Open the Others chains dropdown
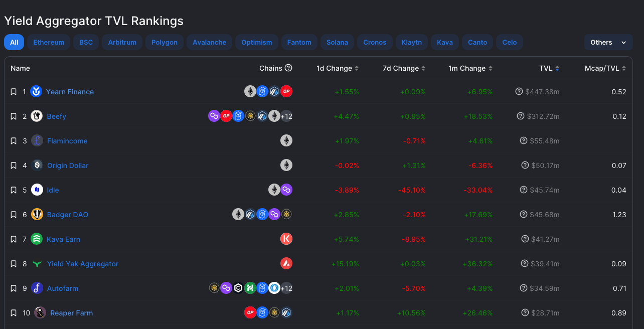 [608, 42]
